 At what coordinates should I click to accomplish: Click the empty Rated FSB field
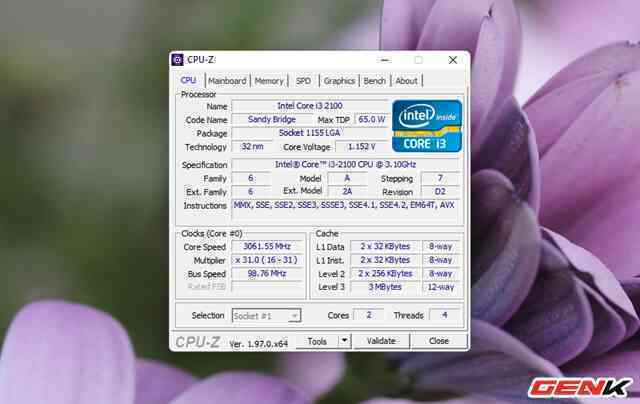(x=267, y=286)
